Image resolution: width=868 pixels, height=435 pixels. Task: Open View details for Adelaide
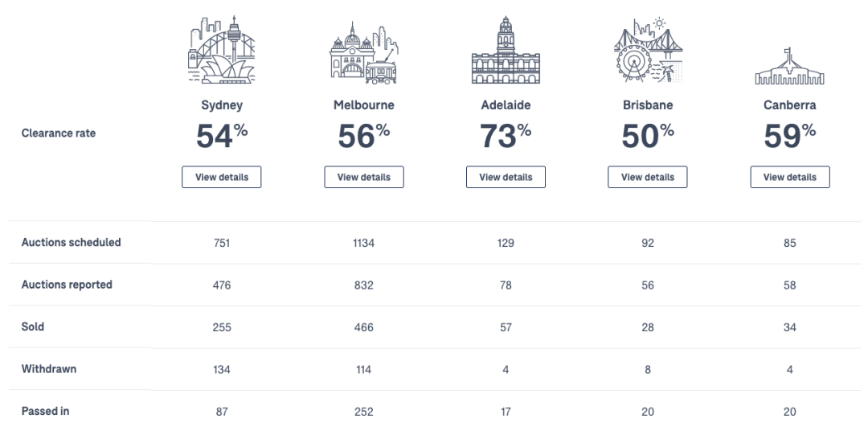506,178
